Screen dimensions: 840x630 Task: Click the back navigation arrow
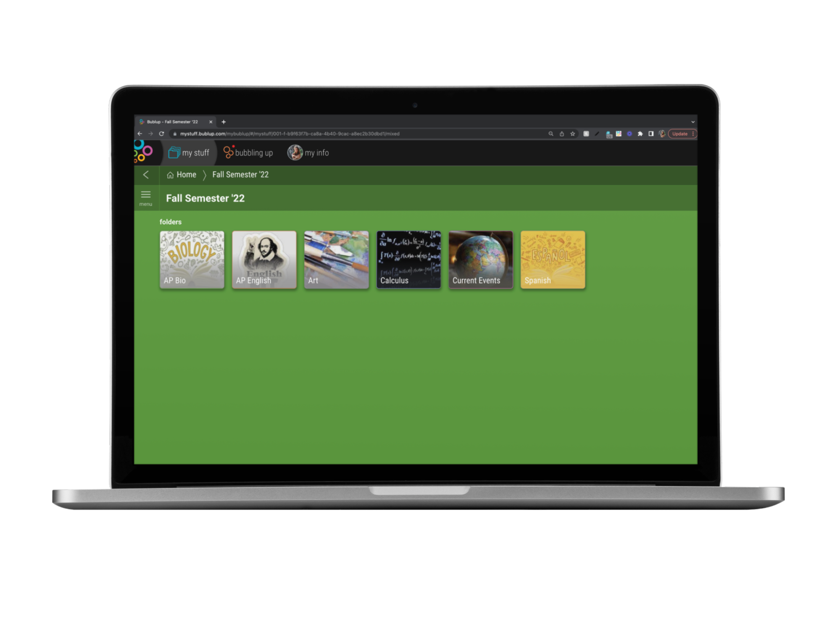[x=146, y=175]
